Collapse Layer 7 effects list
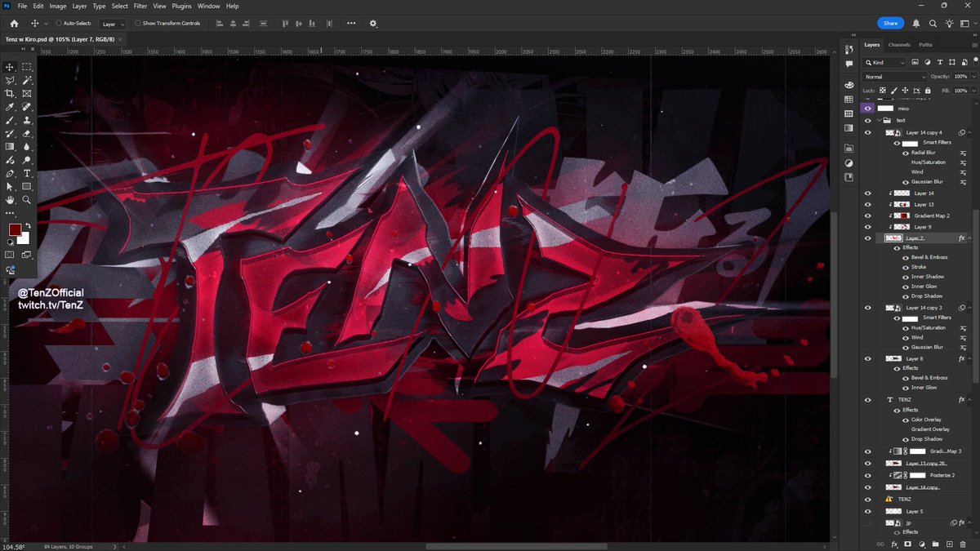This screenshot has height=551, width=980. coord(971,238)
